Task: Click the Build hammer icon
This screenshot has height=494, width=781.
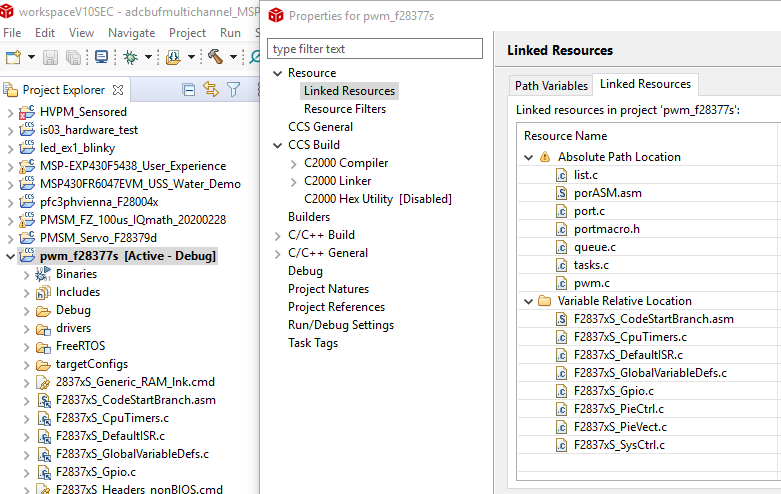Action: 214,58
